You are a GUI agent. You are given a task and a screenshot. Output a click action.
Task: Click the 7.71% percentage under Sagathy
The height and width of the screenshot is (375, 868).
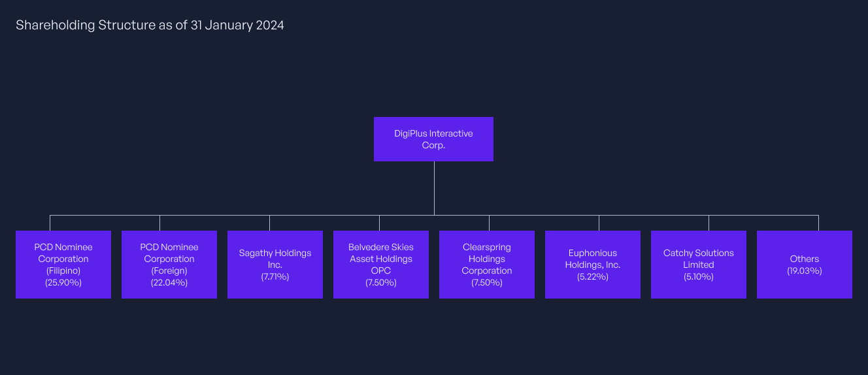(275, 277)
